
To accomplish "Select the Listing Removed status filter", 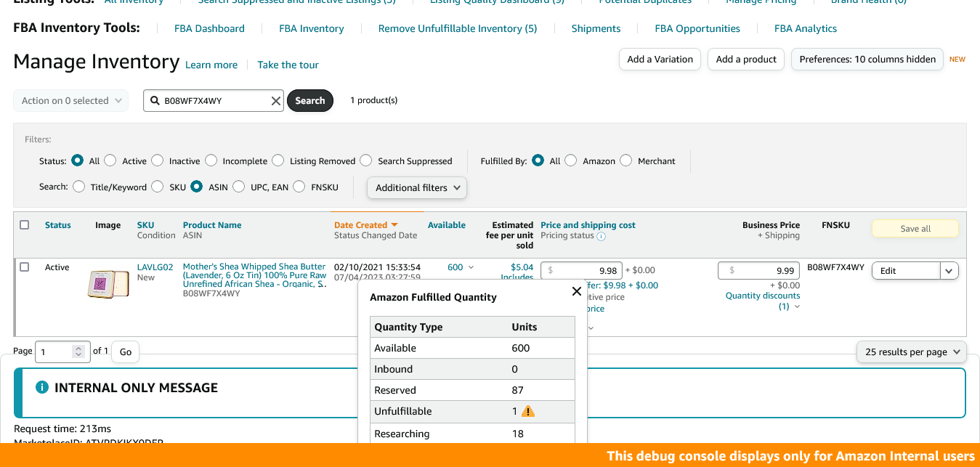I will pos(278,161).
